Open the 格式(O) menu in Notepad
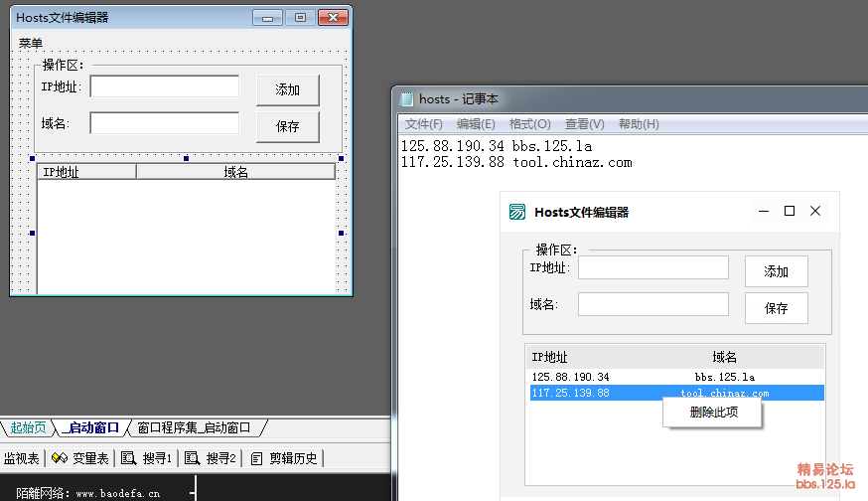The image size is (868, 501). (529, 124)
